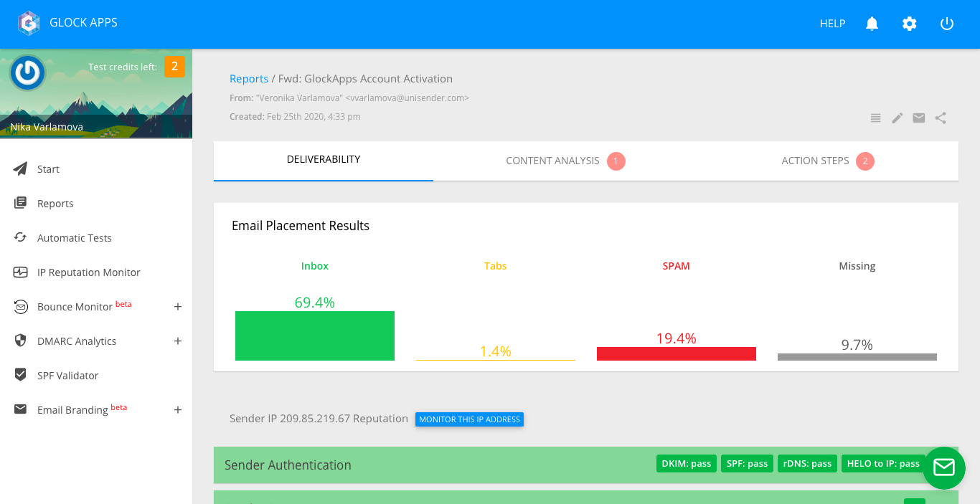Click the Bounce Monitor envelope icon
This screenshot has width=980, height=504.
(21, 307)
